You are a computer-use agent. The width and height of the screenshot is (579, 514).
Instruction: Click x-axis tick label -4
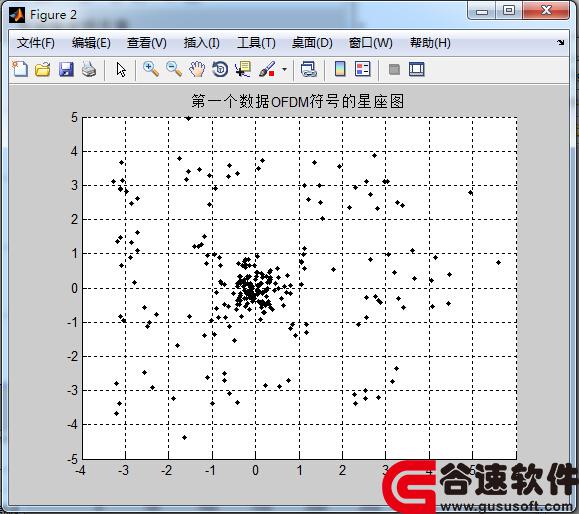80,470
